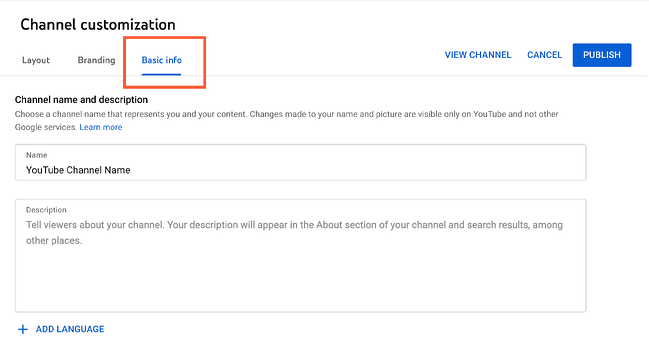649x360 pixels.
Task: Click the VIEW CHANNEL link
Action: point(478,55)
